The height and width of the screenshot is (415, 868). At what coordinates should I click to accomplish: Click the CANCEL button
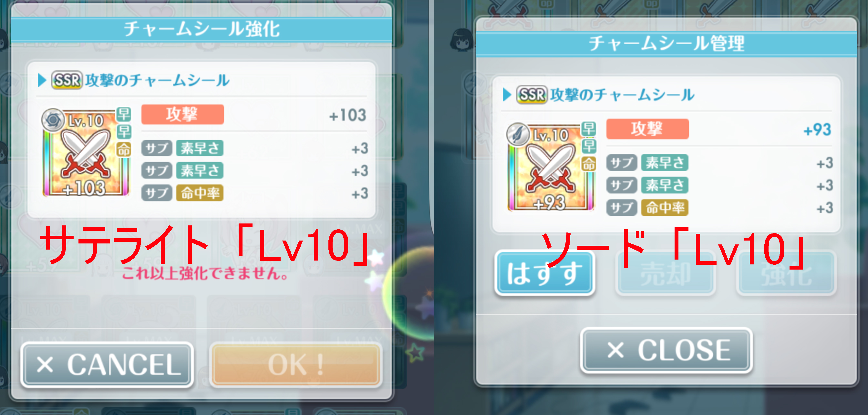(x=107, y=364)
